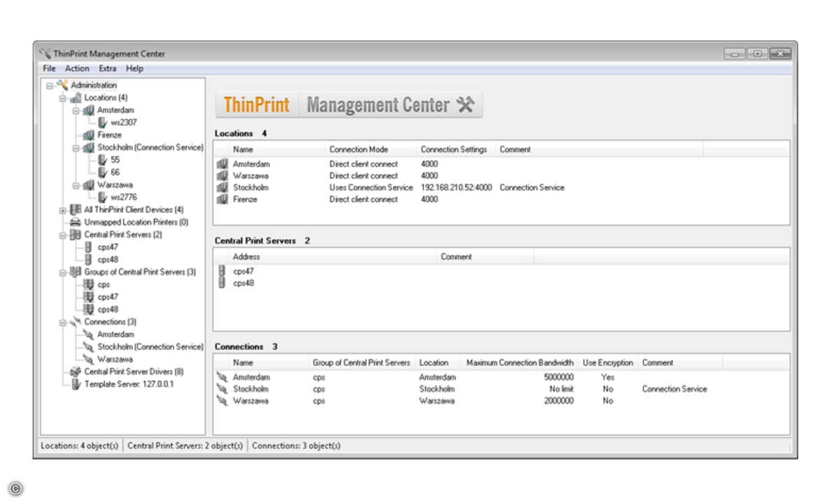The image size is (840, 504).
Task: Click the Firenze location icon in tree
Action: click(88, 135)
